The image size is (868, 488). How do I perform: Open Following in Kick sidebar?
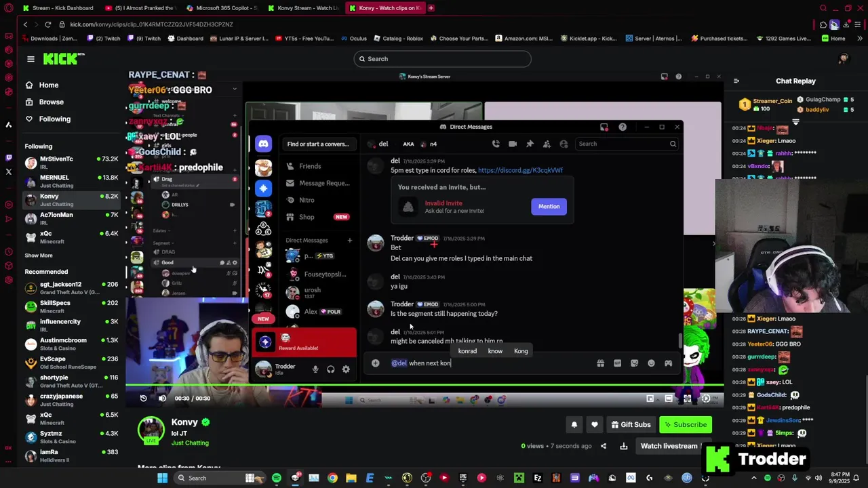(54, 119)
